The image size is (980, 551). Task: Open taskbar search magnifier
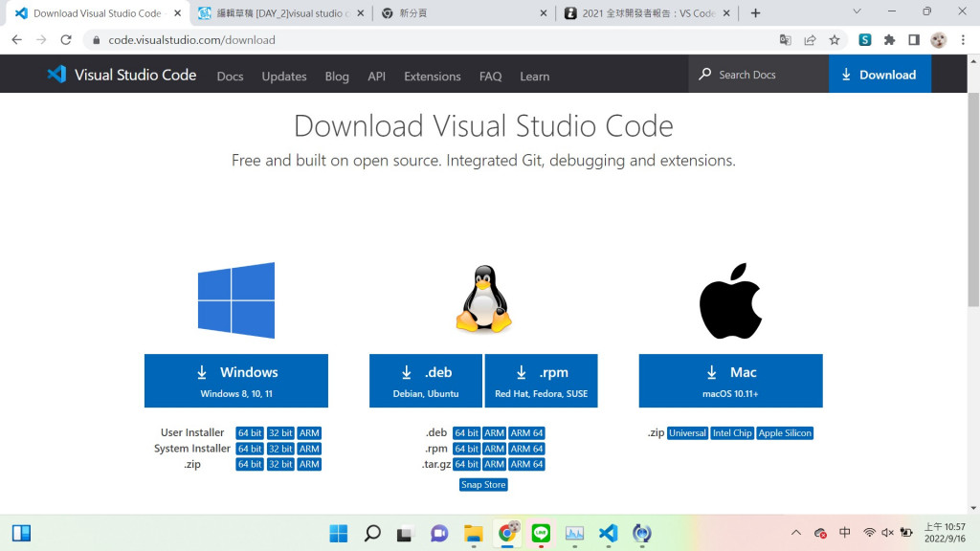point(372,534)
